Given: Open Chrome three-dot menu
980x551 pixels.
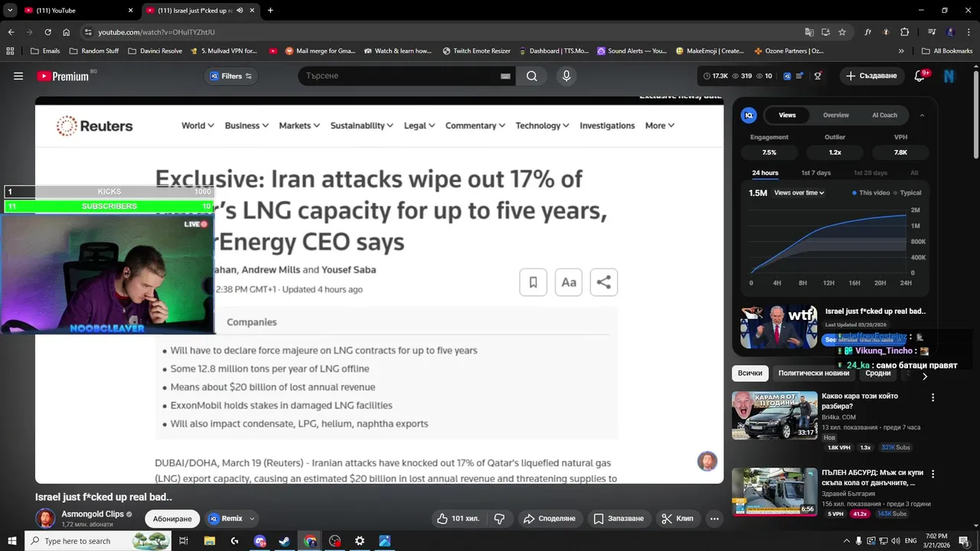Looking at the screenshot, I should point(968,32).
